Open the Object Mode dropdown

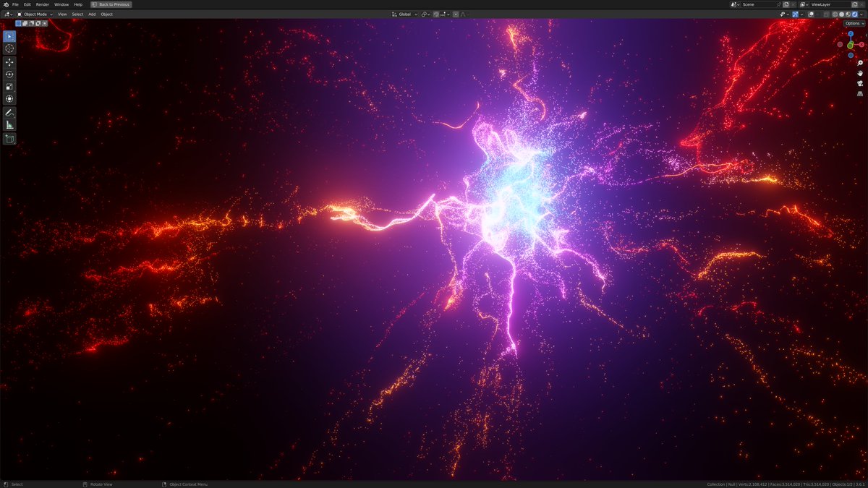point(35,14)
